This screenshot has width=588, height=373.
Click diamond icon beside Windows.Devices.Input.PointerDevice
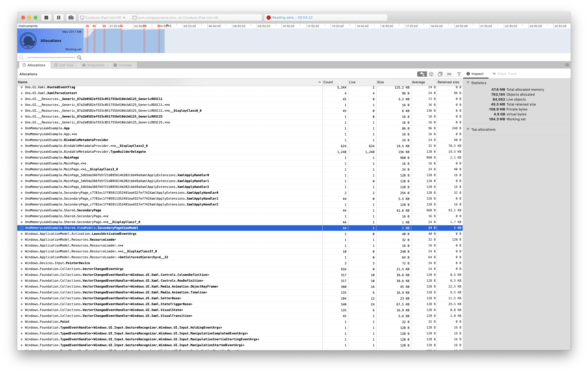pyautogui.click(x=21, y=263)
